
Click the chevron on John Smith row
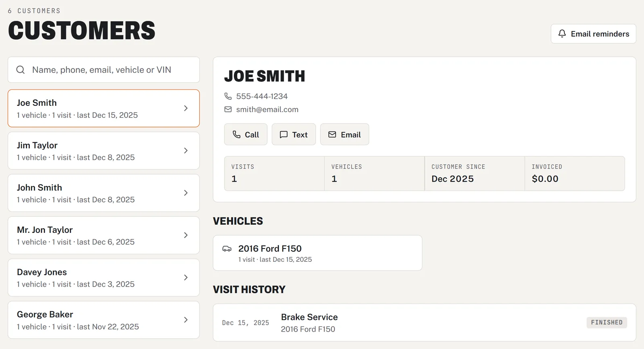pyautogui.click(x=186, y=193)
